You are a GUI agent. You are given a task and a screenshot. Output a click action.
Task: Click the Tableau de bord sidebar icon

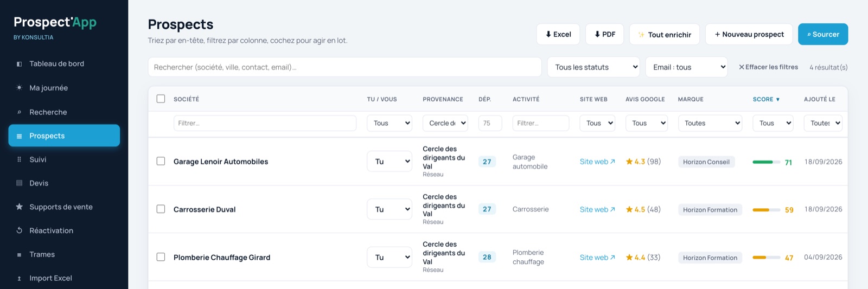click(x=19, y=64)
